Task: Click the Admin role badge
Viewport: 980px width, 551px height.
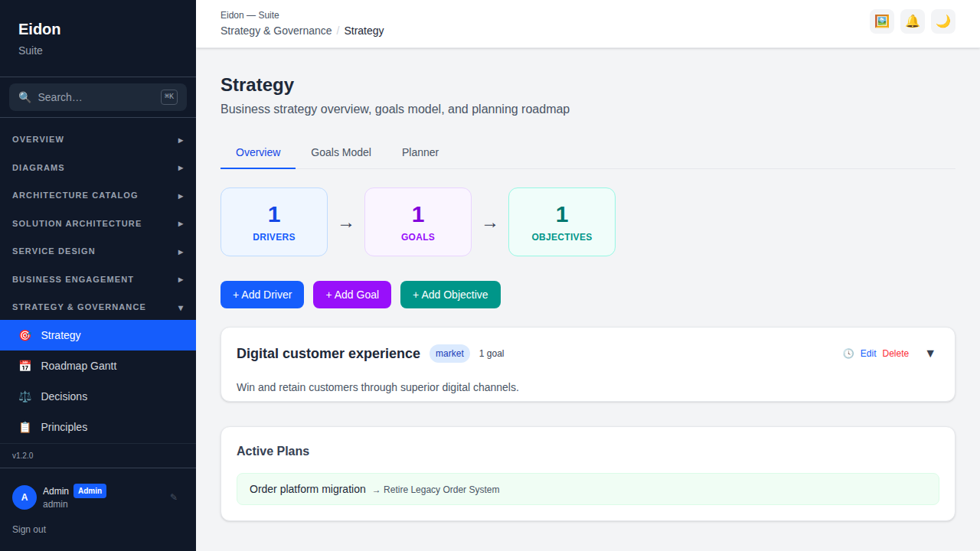Action: coord(90,491)
